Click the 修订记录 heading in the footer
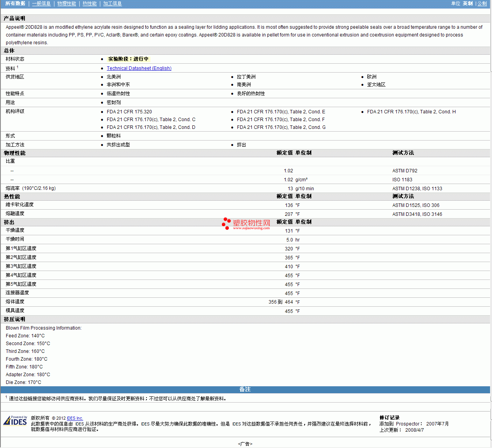Image resolution: width=492 pixels, height=448 pixels. click(389, 418)
